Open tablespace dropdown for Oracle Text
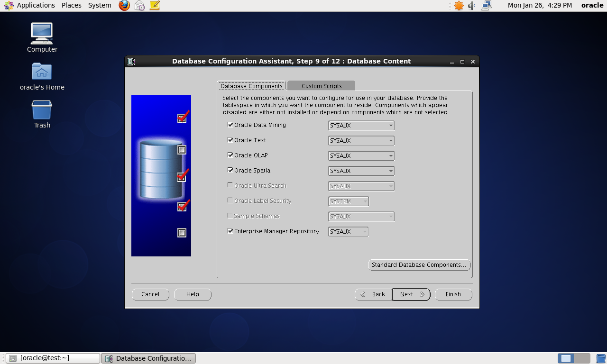The height and width of the screenshot is (364, 607). click(361, 141)
